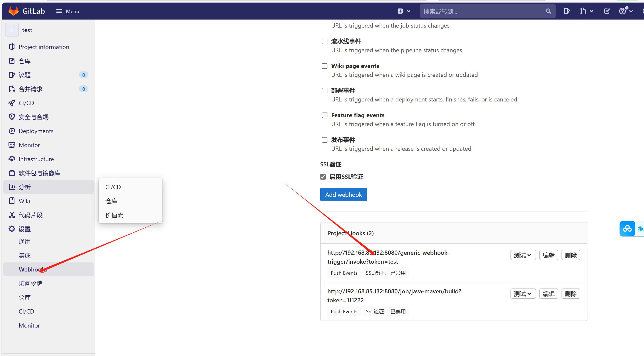Open test dropdown for generic-webhook-trigger hook
This screenshot has height=356, width=644.
click(x=523, y=255)
